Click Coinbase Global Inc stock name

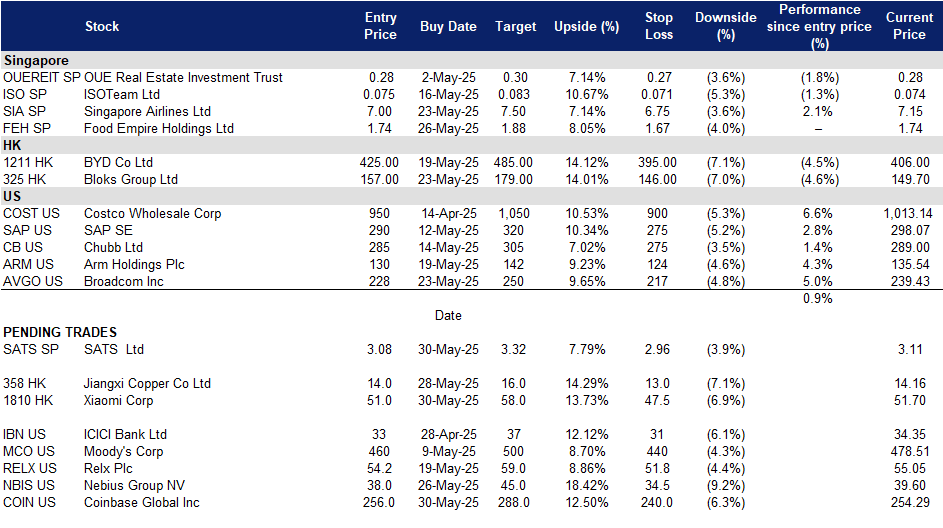141,502
